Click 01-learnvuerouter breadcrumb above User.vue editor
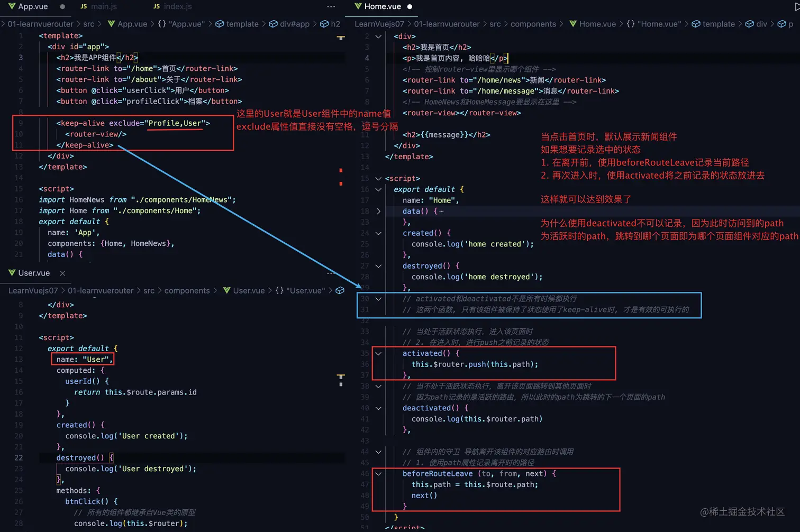Screen dimensions: 800x532 pos(101,290)
